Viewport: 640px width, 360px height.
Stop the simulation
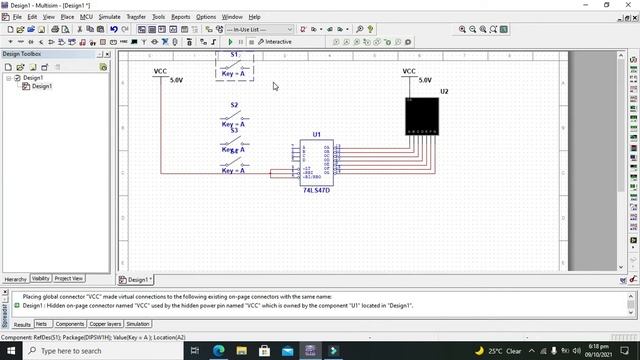click(x=251, y=42)
